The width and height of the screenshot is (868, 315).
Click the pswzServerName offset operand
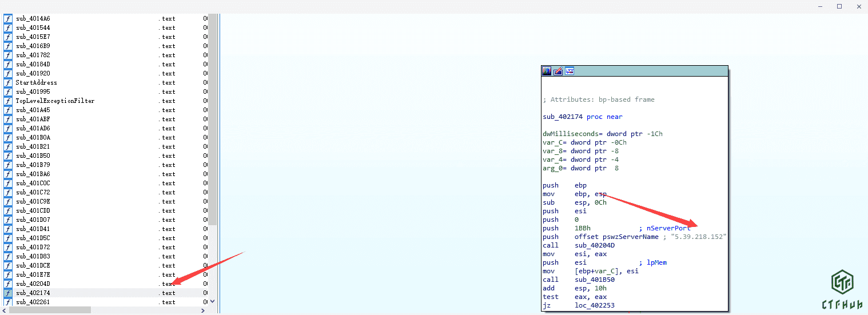click(630, 237)
